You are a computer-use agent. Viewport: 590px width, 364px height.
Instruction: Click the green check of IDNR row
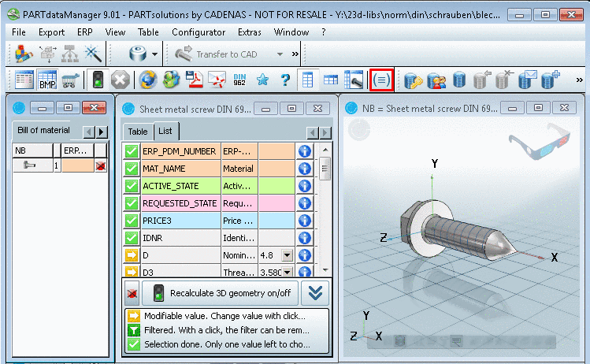coord(132,237)
